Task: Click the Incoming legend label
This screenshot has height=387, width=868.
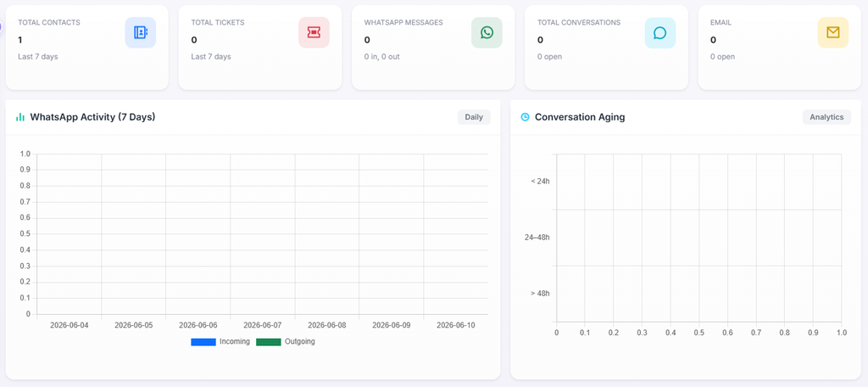Action: (235, 341)
